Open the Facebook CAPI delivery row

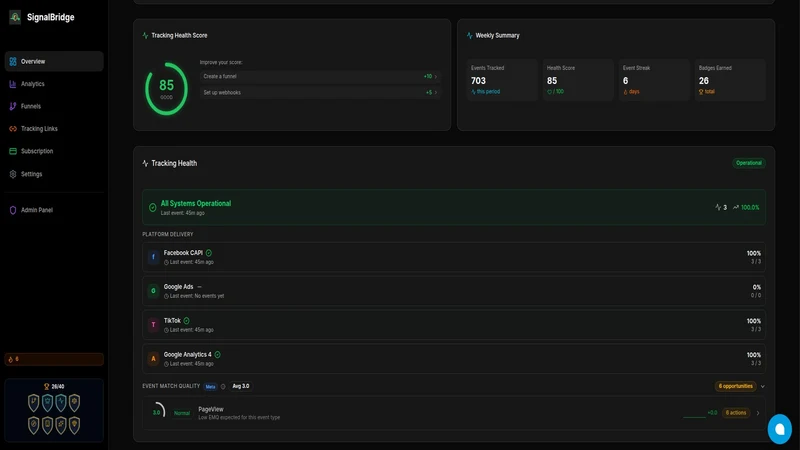tap(454, 257)
